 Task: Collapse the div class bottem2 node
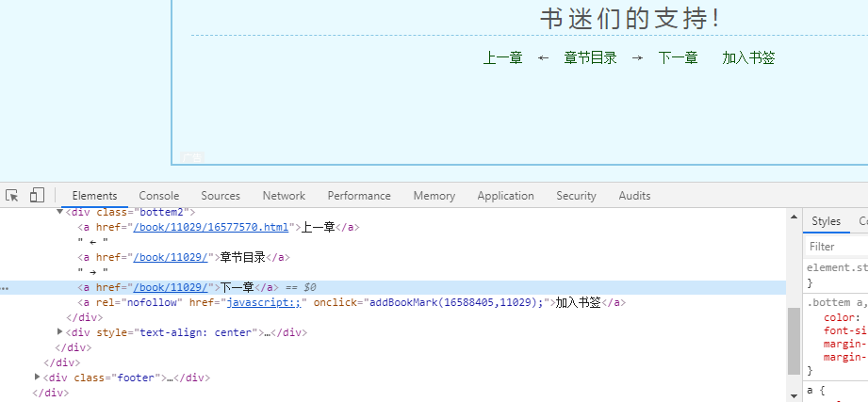point(59,212)
